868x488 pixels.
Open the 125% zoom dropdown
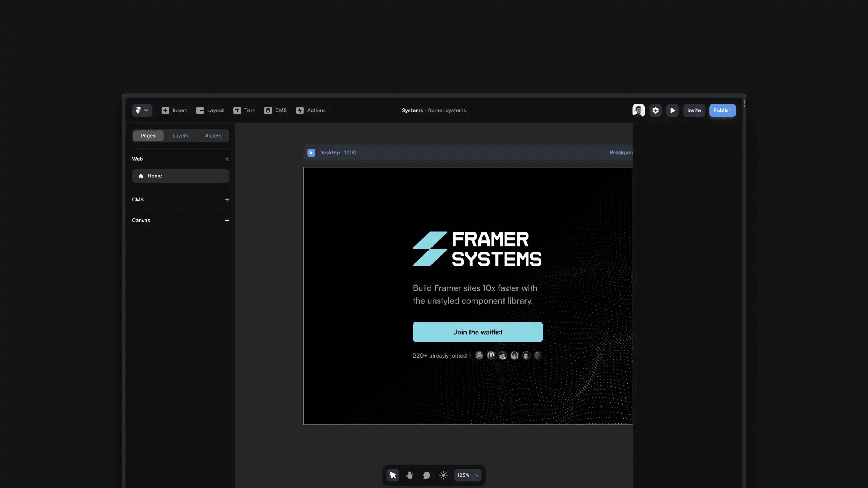[468, 475]
